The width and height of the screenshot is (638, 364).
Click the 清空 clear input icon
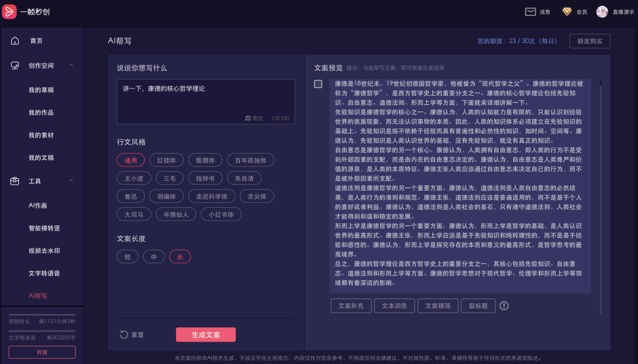click(x=248, y=118)
